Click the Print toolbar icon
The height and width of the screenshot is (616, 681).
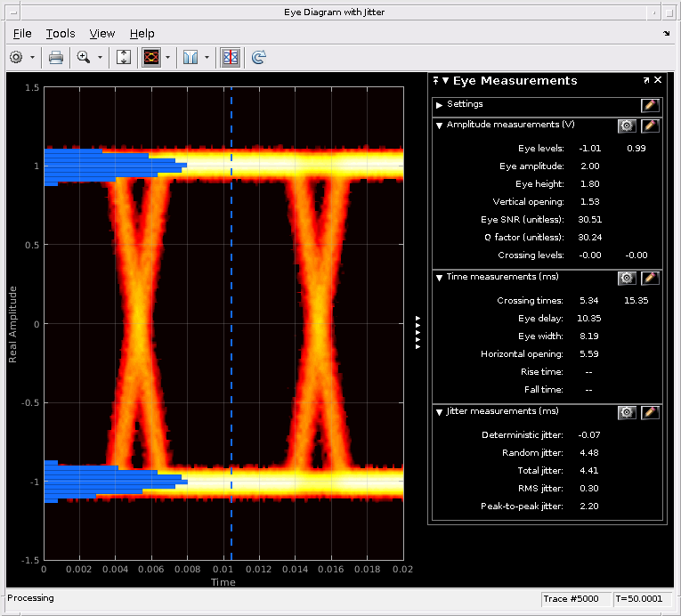(x=55, y=57)
